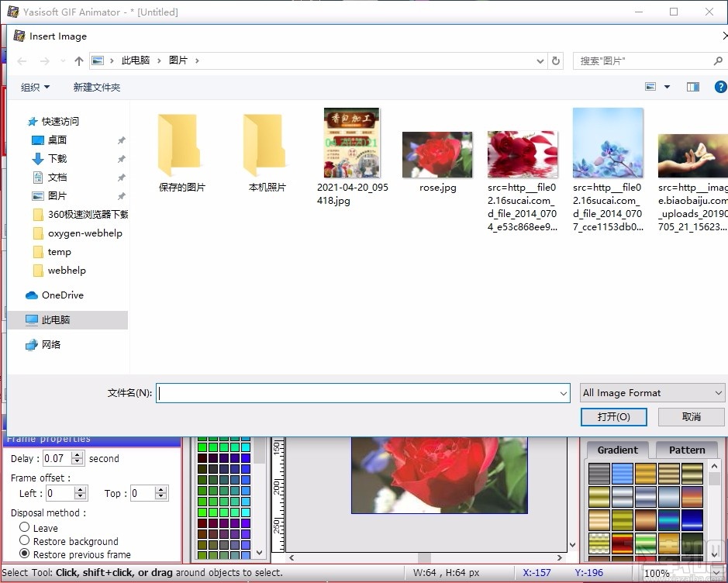Image resolution: width=728 pixels, height=583 pixels.
Task: Create a folder using 新建文件夹
Action: [96, 87]
